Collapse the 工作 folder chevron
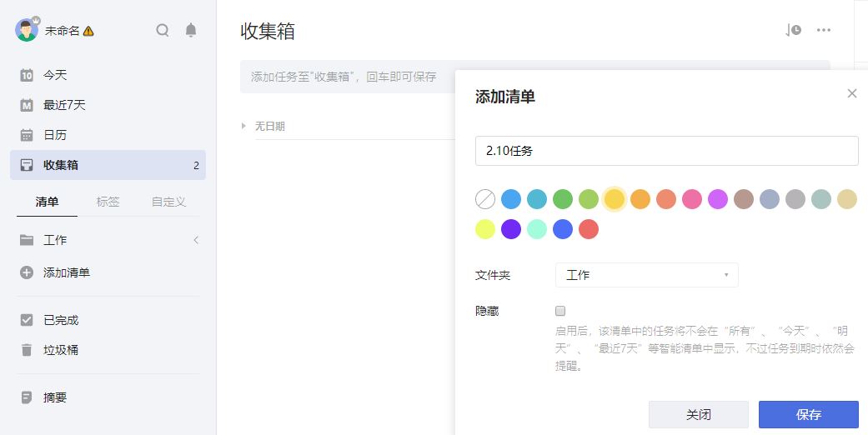868x435 pixels. coord(196,240)
